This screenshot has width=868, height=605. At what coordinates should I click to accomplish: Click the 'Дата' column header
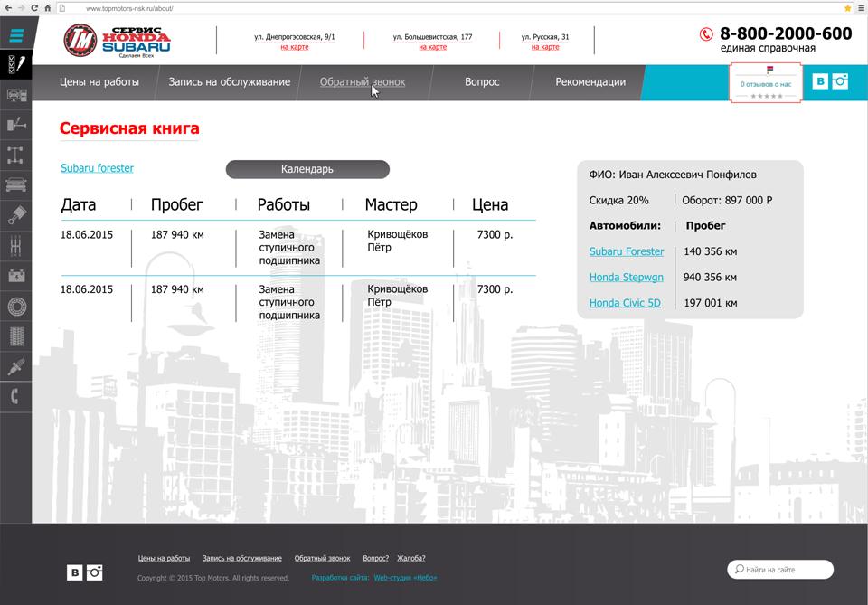79,204
